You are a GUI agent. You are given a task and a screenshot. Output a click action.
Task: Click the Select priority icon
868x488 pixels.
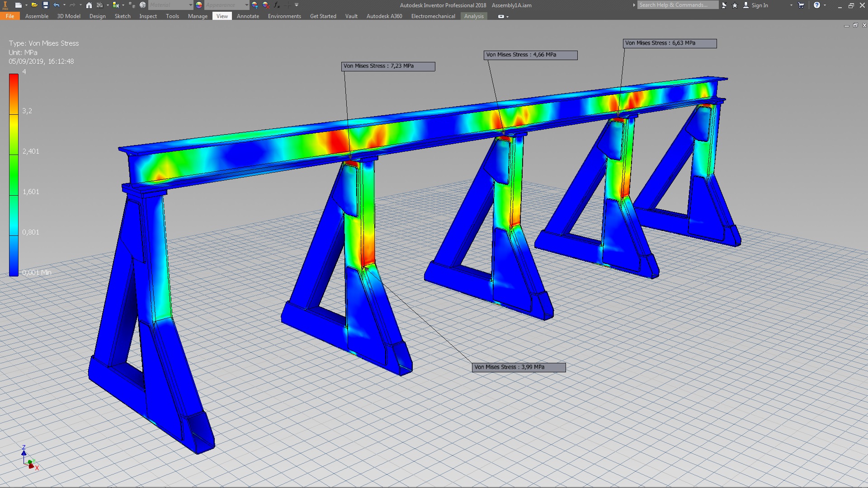[116, 5]
